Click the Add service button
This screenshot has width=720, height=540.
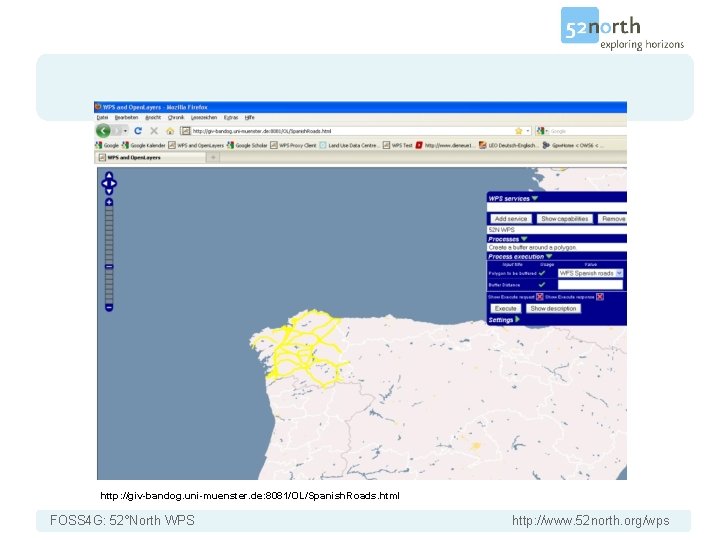tap(511, 219)
